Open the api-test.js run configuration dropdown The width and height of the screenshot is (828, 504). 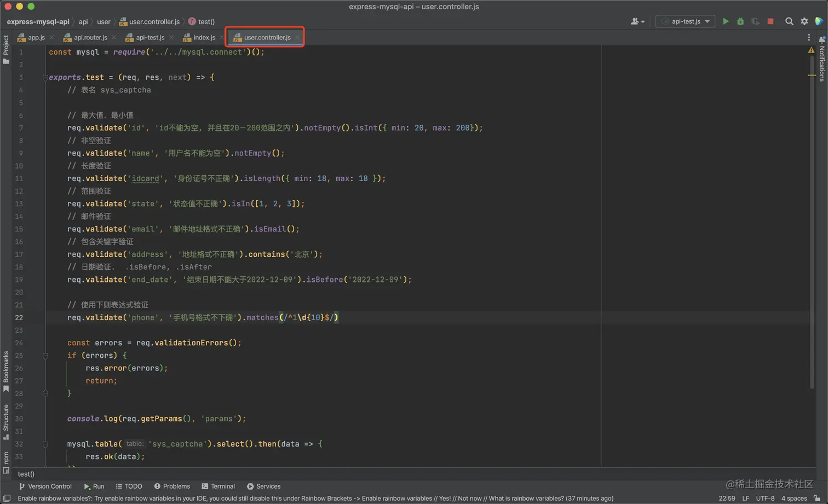click(x=686, y=21)
